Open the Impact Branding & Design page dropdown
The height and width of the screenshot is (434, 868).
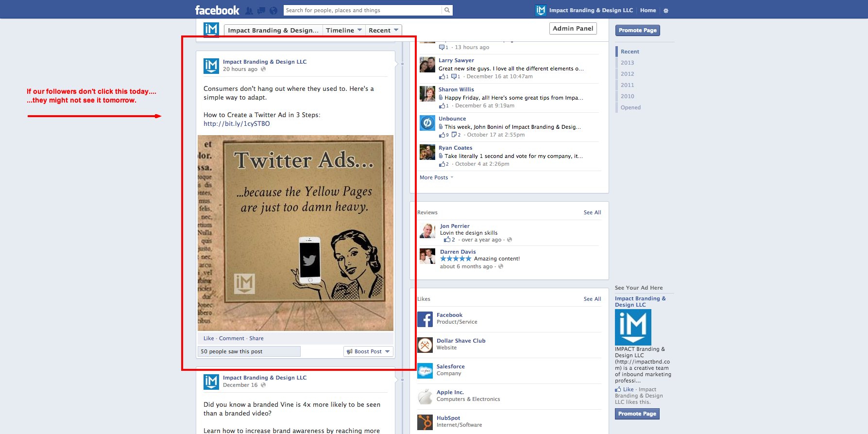point(273,30)
